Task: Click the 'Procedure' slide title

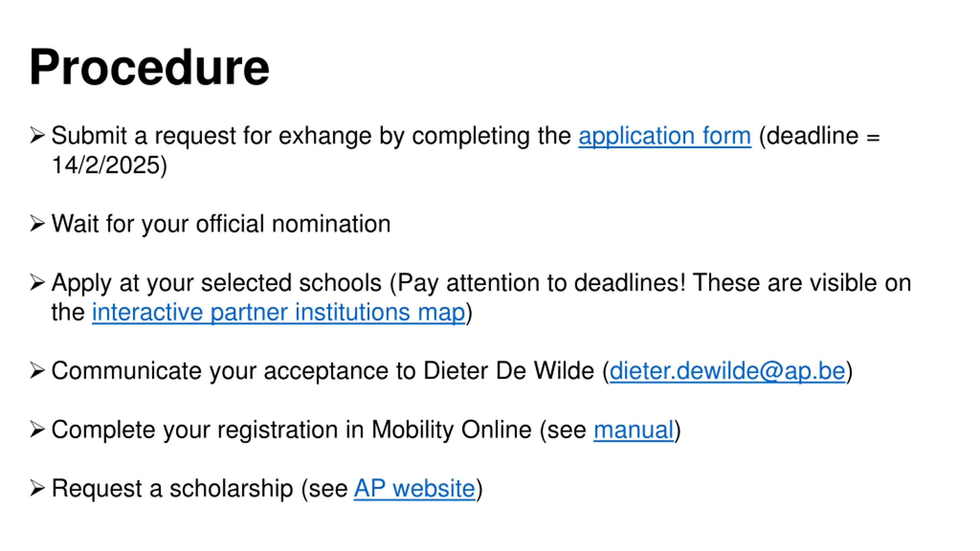Action: tap(149, 68)
